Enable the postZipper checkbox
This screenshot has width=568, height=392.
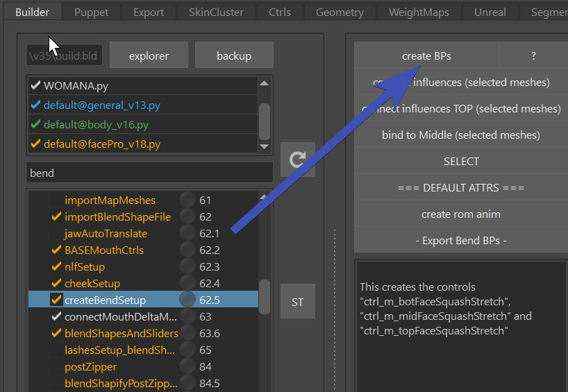pyautogui.click(x=56, y=366)
